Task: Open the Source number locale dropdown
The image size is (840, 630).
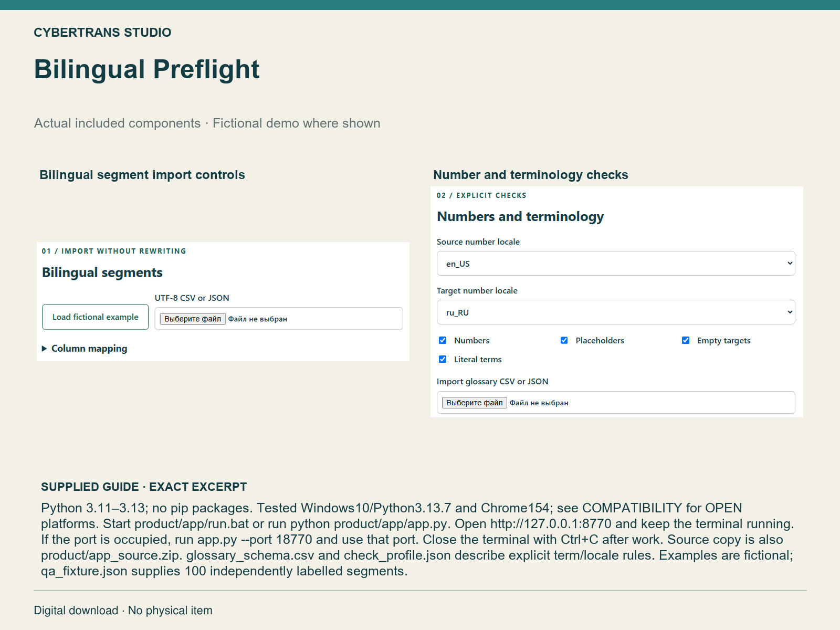Action: click(x=616, y=264)
